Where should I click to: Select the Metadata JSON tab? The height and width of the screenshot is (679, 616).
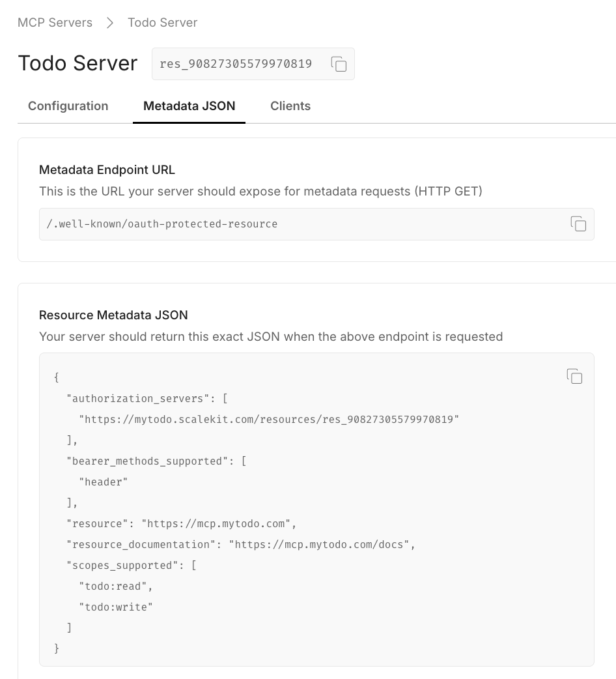pos(189,106)
